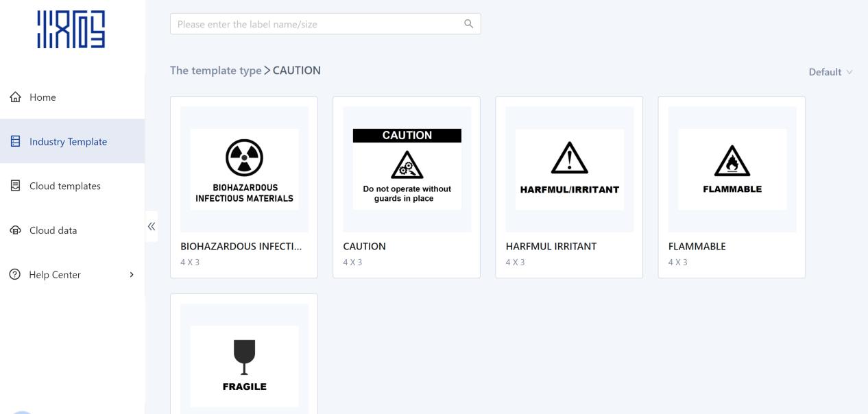Open Cloud templates menu item

tap(72, 186)
